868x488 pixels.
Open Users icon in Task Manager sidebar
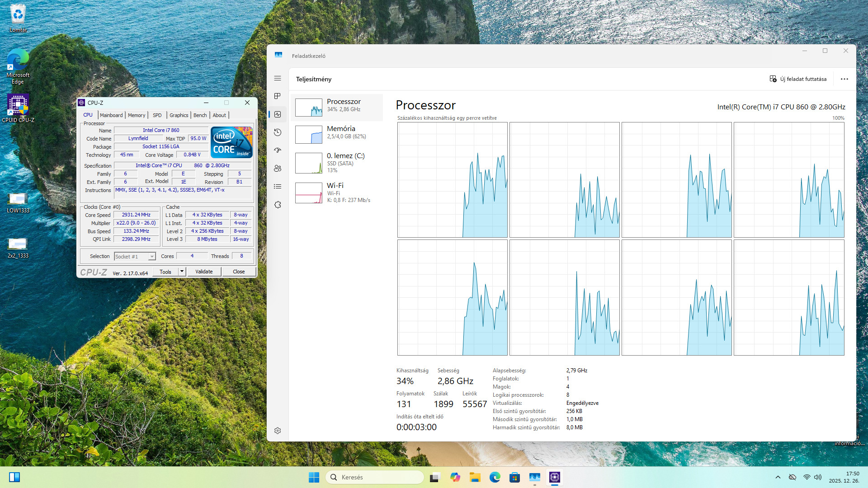click(278, 169)
